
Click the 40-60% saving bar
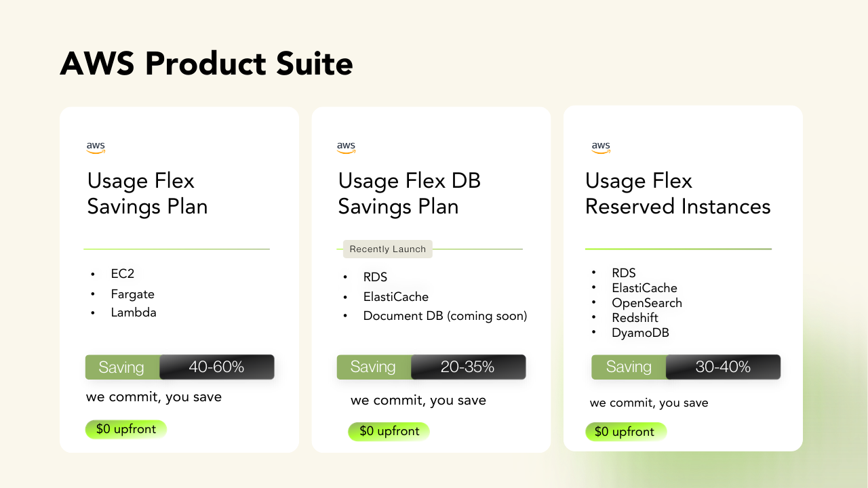click(216, 367)
